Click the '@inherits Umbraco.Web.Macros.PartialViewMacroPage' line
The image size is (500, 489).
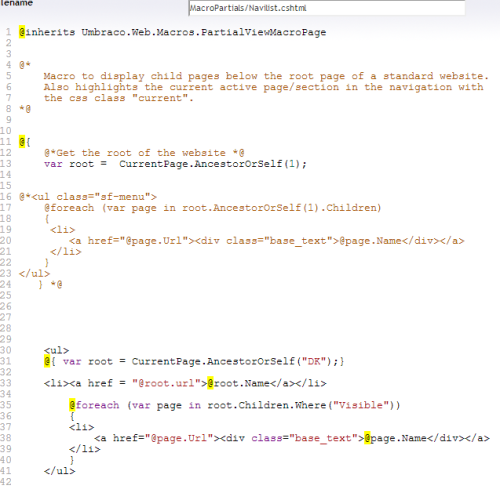click(x=172, y=32)
